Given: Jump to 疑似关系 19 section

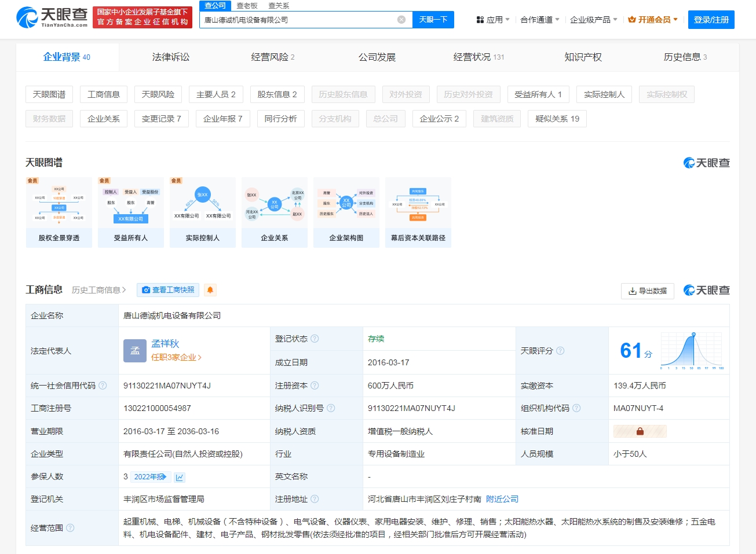Looking at the screenshot, I should coord(557,119).
